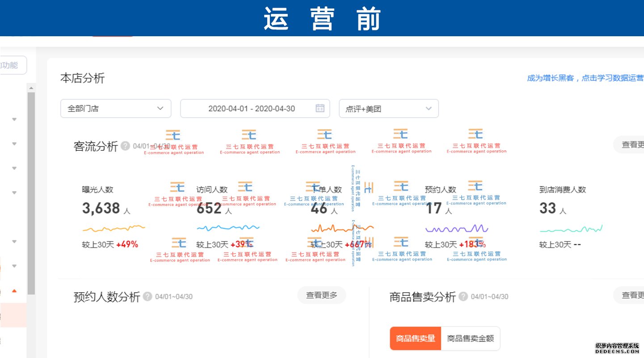Image resolution: width=644 pixels, height=358 pixels.
Task: Click the +49% change under 曝光人数
Action: coord(127,244)
